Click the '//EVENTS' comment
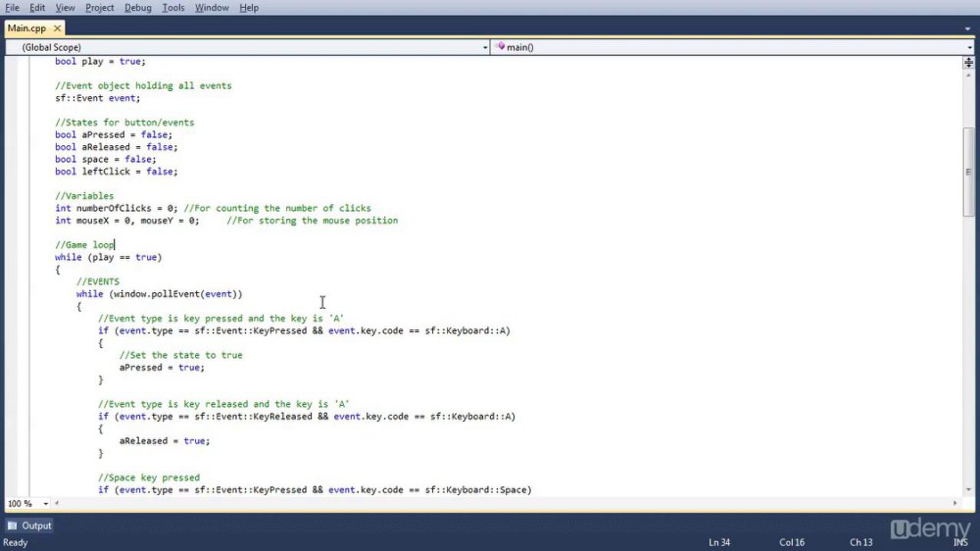Image resolution: width=980 pixels, height=551 pixels. pyautogui.click(x=97, y=282)
